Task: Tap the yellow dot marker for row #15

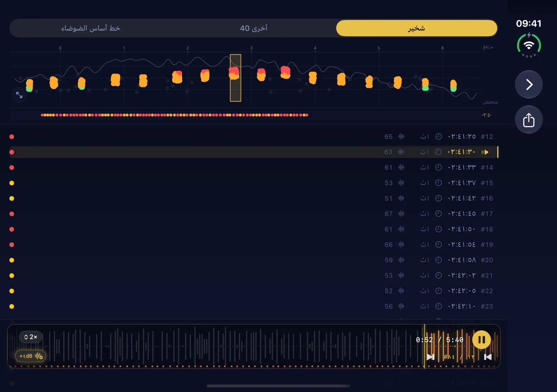Action: tap(12, 183)
